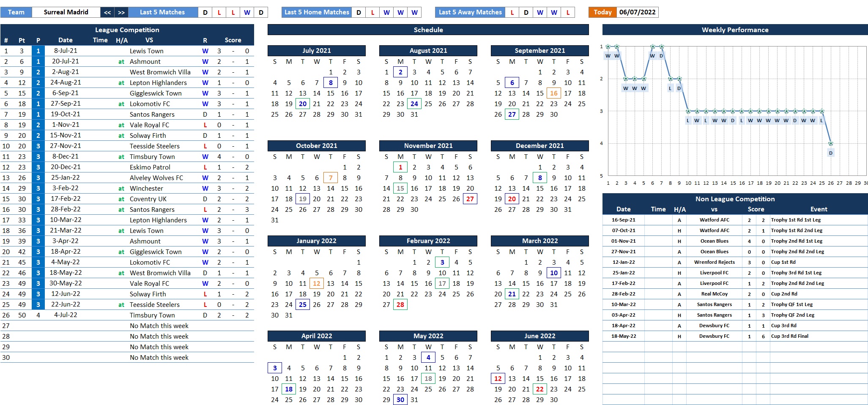The width and height of the screenshot is (868, 405).
Task: Select the Surreal Madrid team name cell
Action: 66,12
